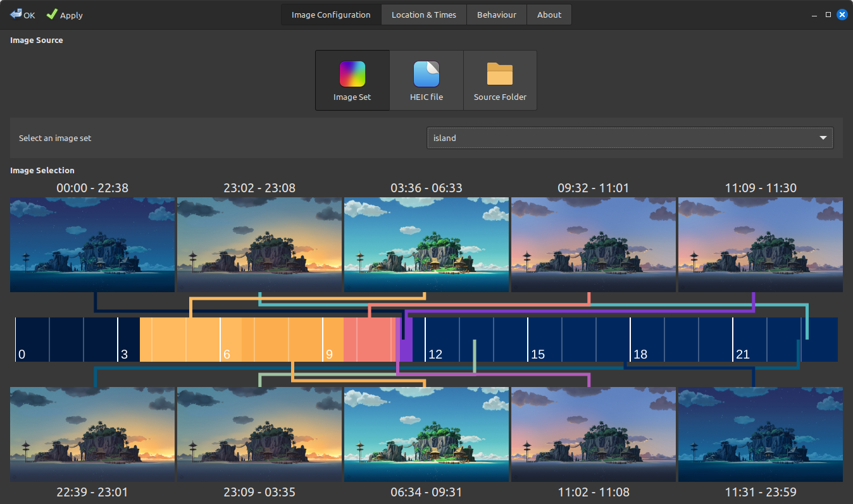Viewport: 853px width, 504px height.
Task: Maximize the window
Action: tap(828, 15)
